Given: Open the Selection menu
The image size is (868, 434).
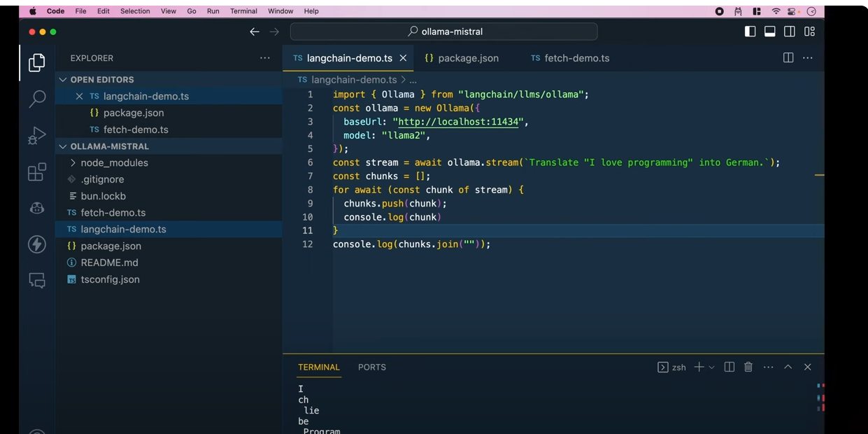Looking at the screenshot, I should [135, 11].
